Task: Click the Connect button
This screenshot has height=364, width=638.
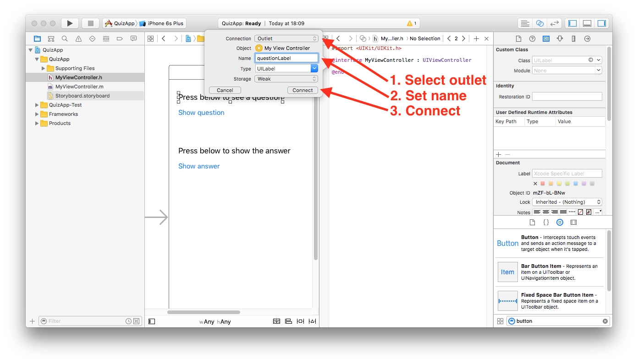Action: pyautogui.click(x=302, y=90)
